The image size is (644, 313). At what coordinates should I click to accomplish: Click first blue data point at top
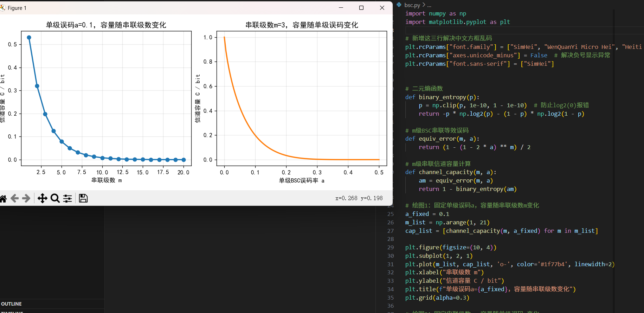(x=29, y=37)
